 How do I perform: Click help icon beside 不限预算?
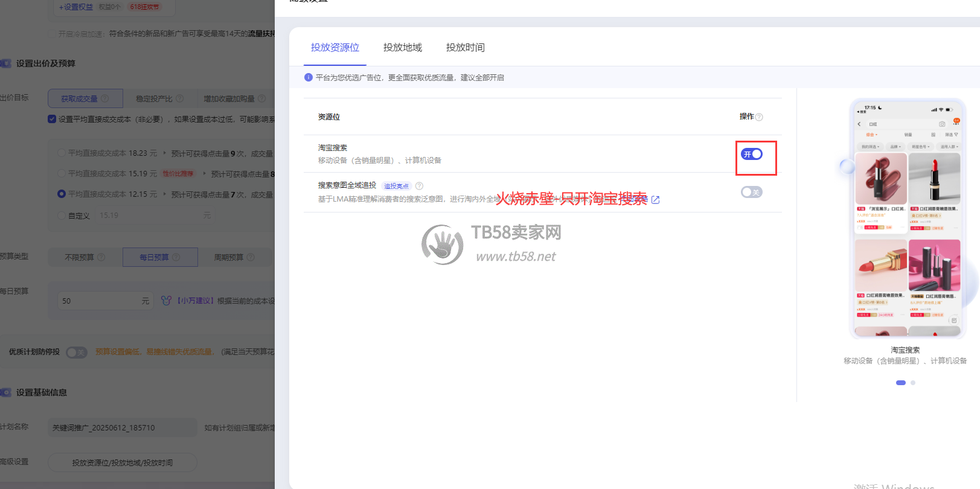tap(101, 257)
